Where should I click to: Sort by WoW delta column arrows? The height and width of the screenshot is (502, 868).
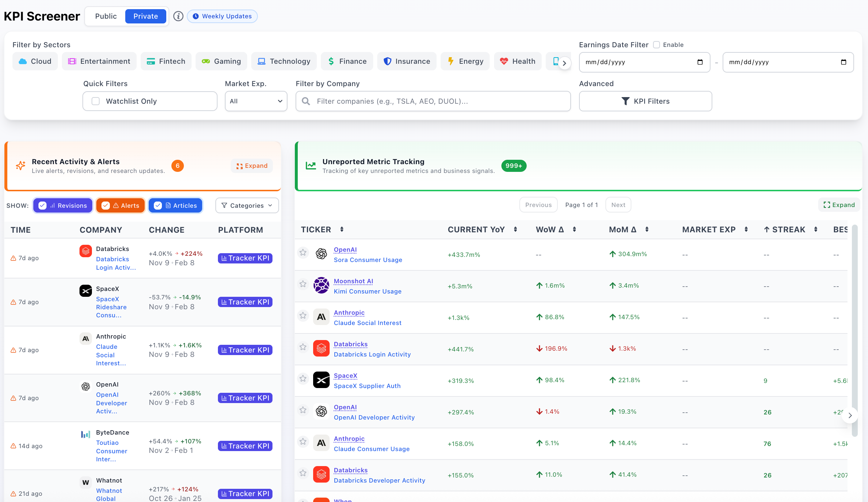coord(574,229)
